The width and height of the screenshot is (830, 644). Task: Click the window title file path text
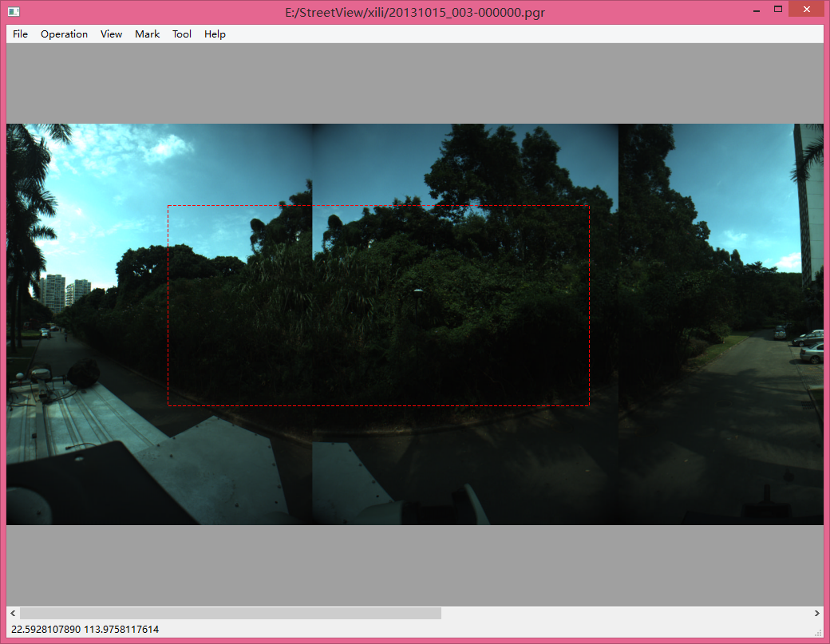tap(415, 13)
